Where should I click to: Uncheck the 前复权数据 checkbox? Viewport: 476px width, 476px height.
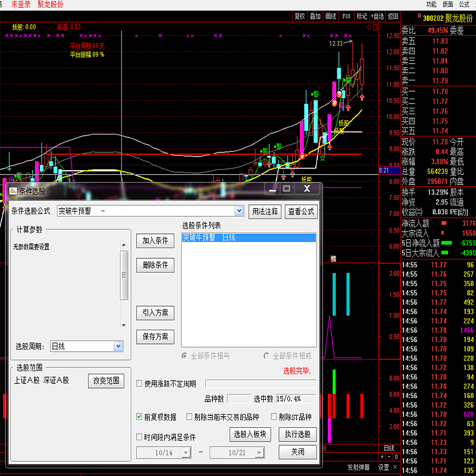pyautogui.click(x=140, y=417)
